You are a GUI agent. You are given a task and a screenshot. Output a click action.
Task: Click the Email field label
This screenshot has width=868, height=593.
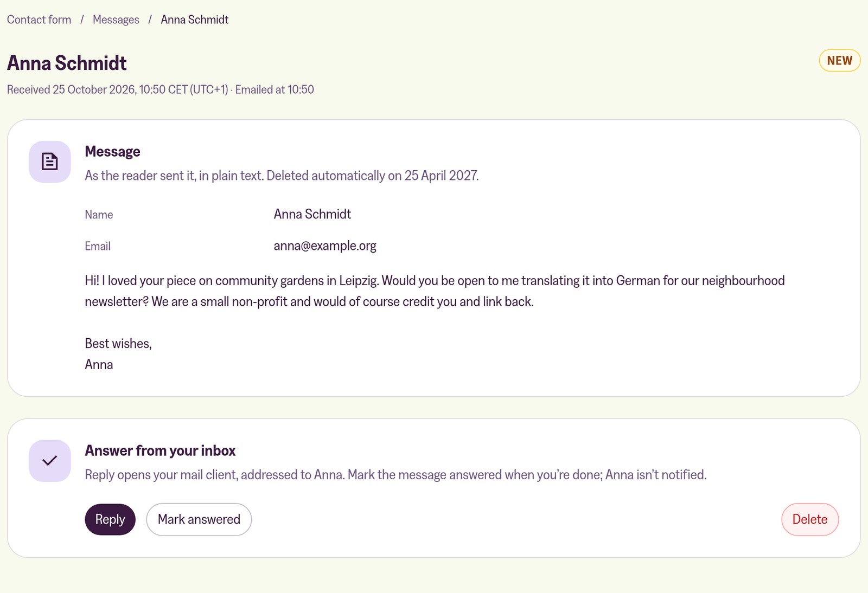pos(98,246)
